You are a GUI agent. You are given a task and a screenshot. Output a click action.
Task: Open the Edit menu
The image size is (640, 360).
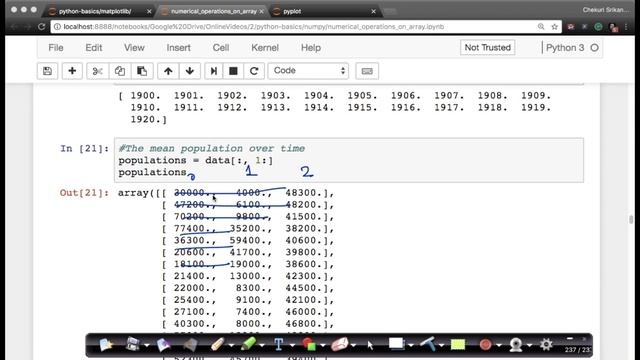(93, 48)
